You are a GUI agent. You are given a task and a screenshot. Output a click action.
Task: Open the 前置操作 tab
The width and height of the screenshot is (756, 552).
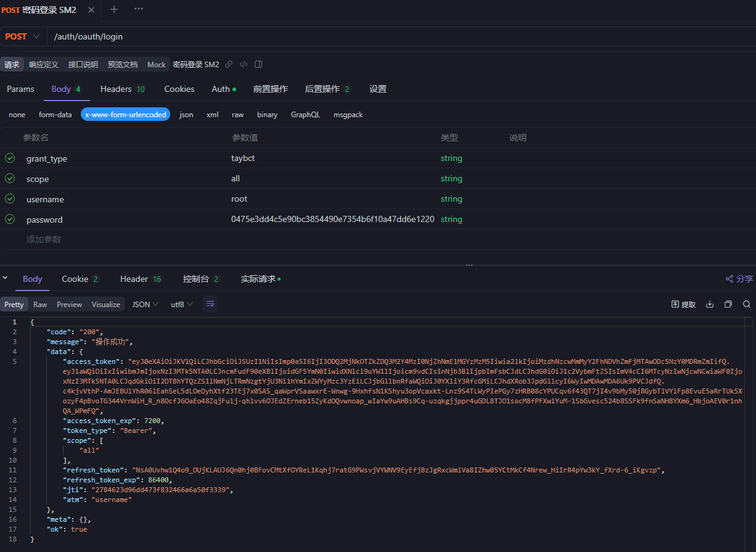[x=271, y=89]
